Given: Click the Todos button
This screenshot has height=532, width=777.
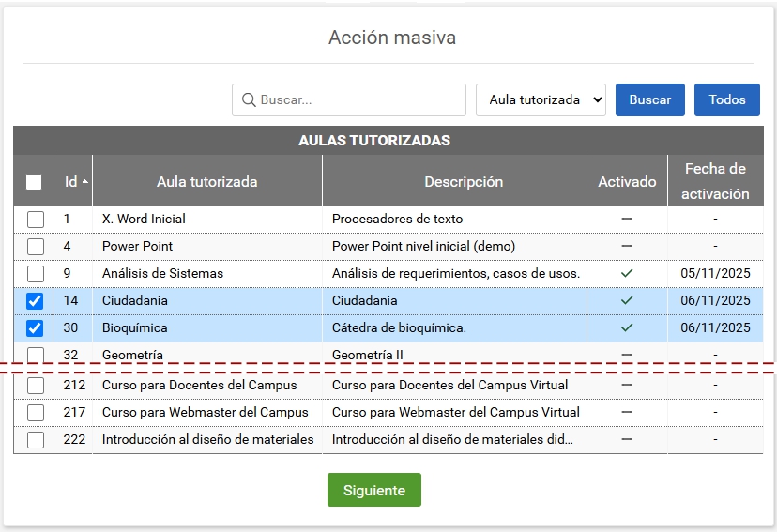Looking at the screenshot, I should click(726, 99).
